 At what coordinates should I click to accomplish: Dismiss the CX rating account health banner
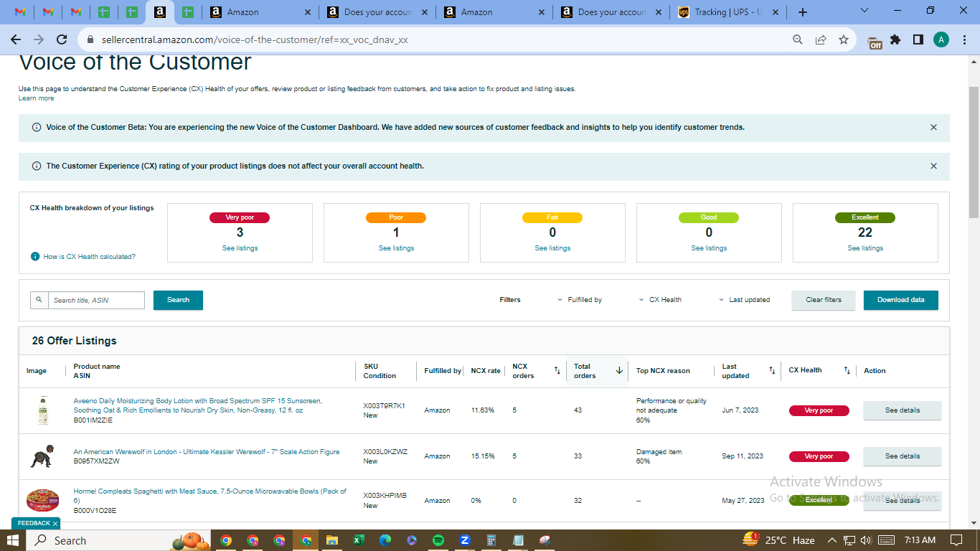tap(933, 166)
